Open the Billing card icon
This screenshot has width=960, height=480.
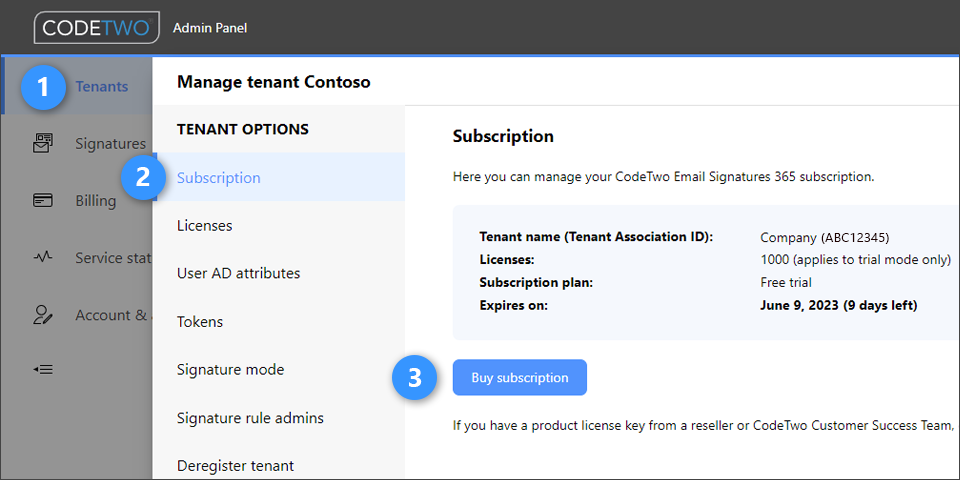pos(43,201)
